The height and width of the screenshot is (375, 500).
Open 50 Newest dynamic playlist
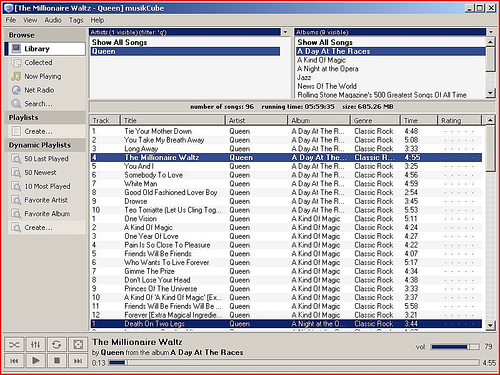pyautogui.click(x=47, y=172)
